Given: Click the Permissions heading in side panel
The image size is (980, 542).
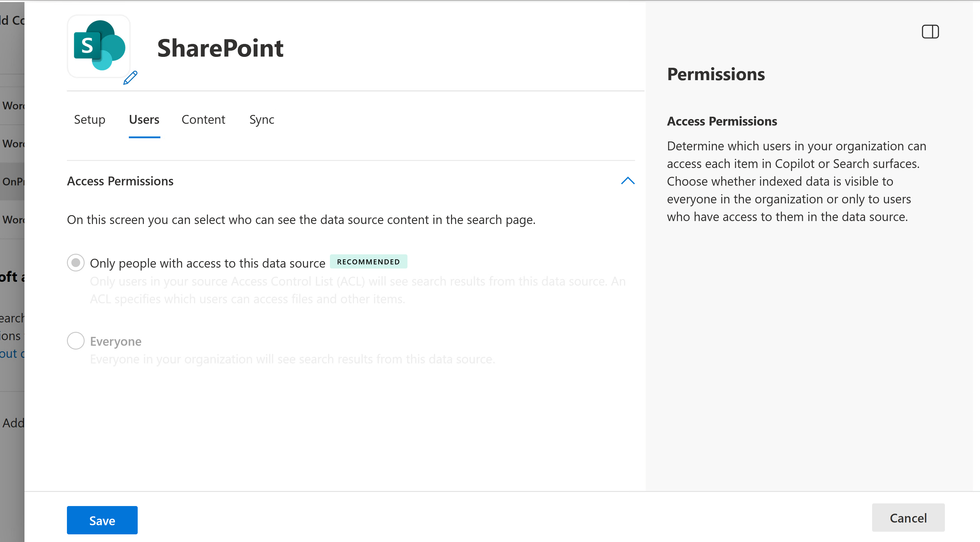Looking at the screenshot, I should pyautogui.click(x=716, y=74).
